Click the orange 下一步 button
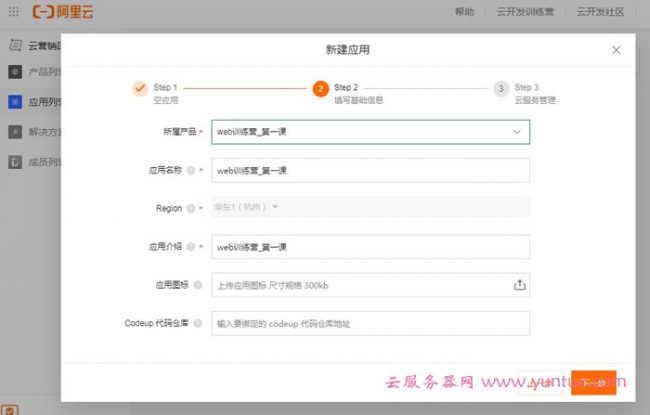 593,382
